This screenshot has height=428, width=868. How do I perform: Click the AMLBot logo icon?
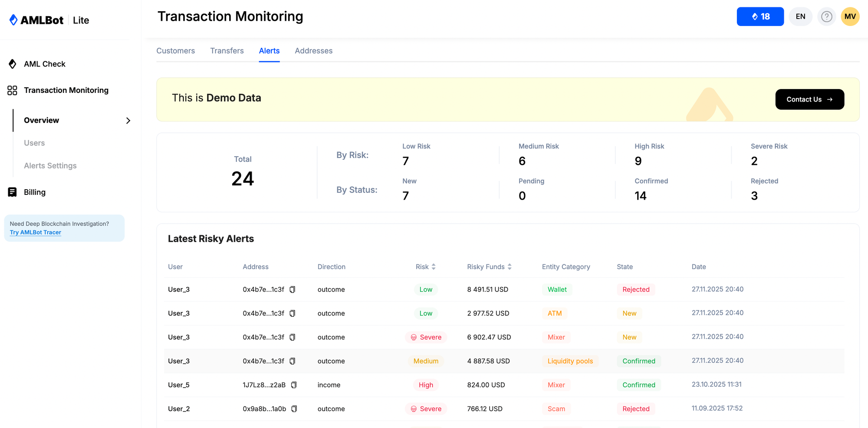coord(13,20)
